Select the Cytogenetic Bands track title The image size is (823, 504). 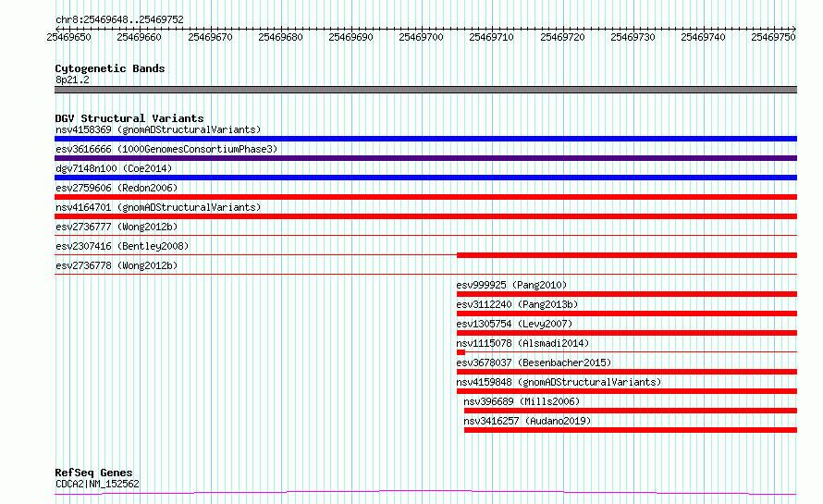tap(110, 68)
